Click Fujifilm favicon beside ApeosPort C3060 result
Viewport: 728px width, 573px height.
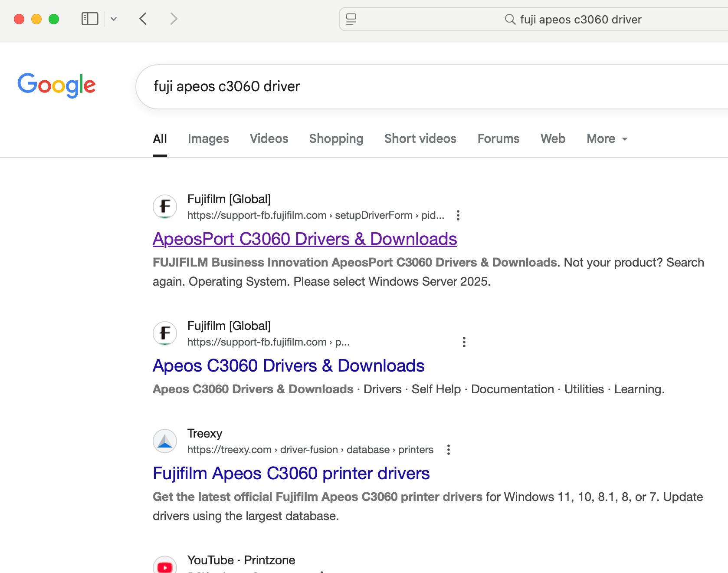(x=165, y=207)
